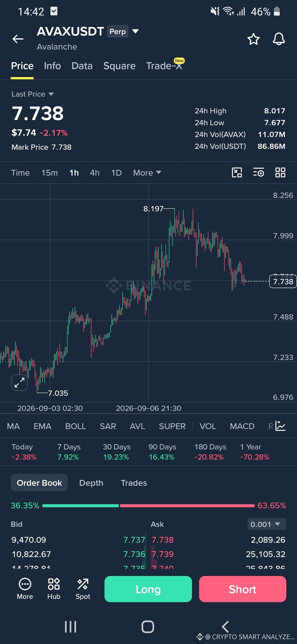297x644 pixels.
Task: Open order book precision 0.001 selector
Action: click(266, 524)
